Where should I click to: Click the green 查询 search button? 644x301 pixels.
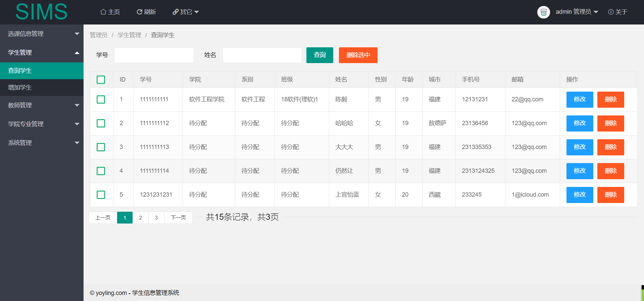(320, 55)
